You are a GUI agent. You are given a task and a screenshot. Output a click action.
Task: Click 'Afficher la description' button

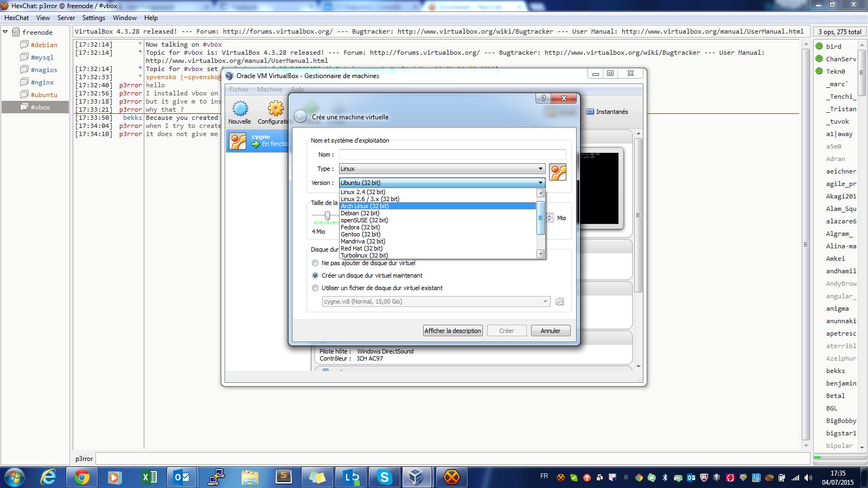[x=452, y=331]
